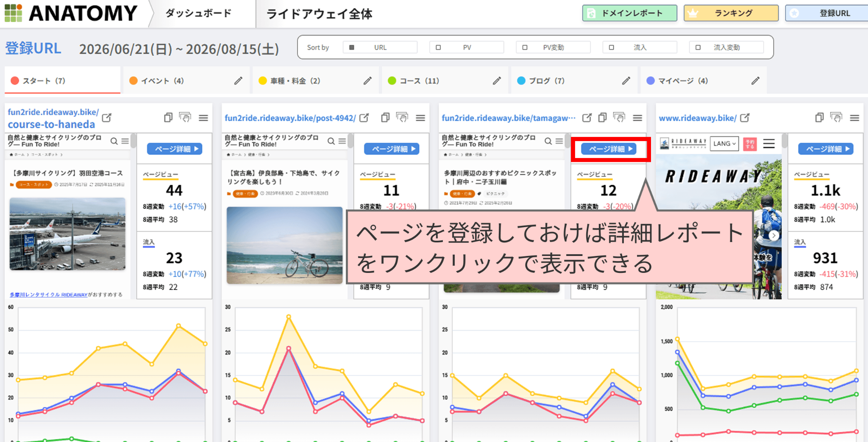Viewport: 868px width, 442px height.
Task: Open hamburger menu on tamagaw card
Action: coord(637,118)
